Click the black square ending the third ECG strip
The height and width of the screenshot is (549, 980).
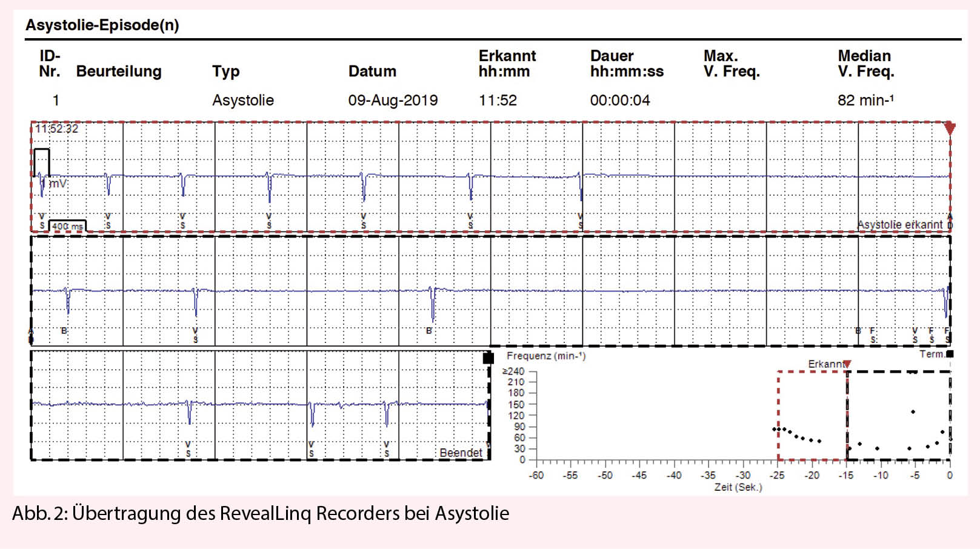pos(488,358)
